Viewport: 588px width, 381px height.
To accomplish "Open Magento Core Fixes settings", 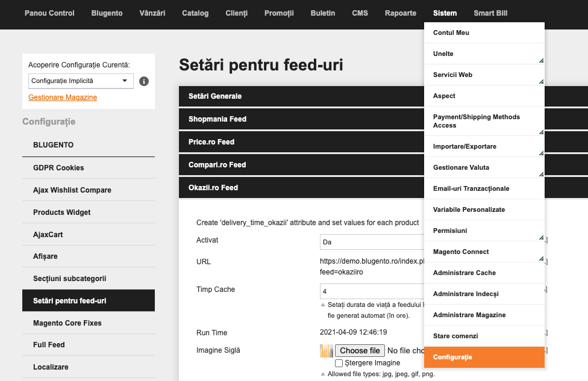I will 89,323.
